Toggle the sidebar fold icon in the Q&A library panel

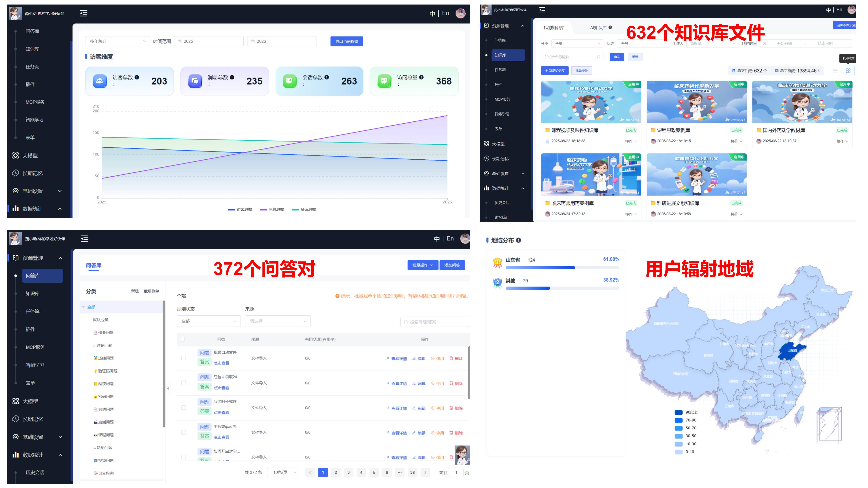point(85,239)
